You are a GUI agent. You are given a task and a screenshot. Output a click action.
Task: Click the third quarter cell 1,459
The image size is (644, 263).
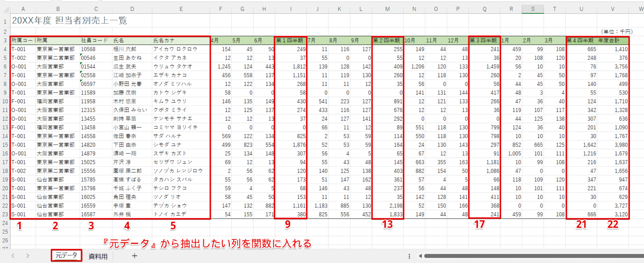[484, 67]
